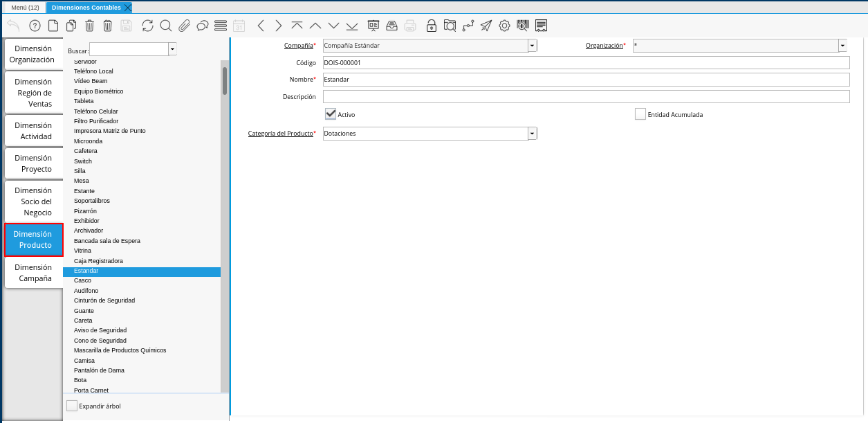Open the Find record magnifier icon
868x423 pixels.
166,26
